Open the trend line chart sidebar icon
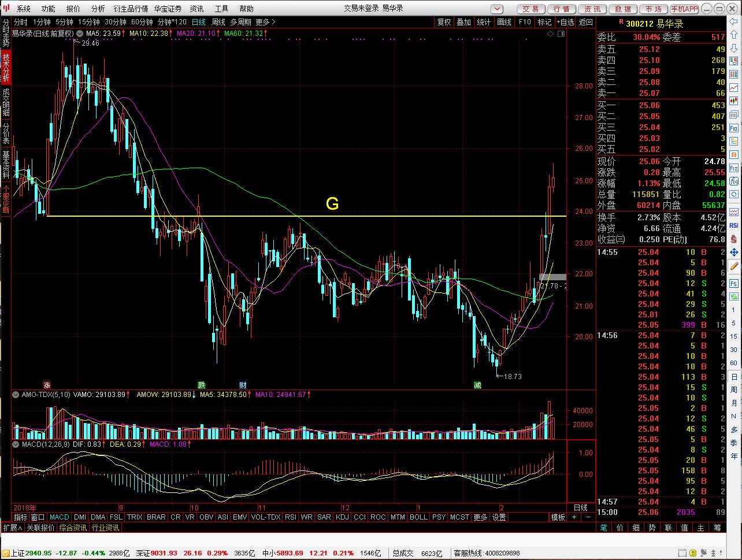This screenshot has height=560, width=742. click(x=734, y=87)
